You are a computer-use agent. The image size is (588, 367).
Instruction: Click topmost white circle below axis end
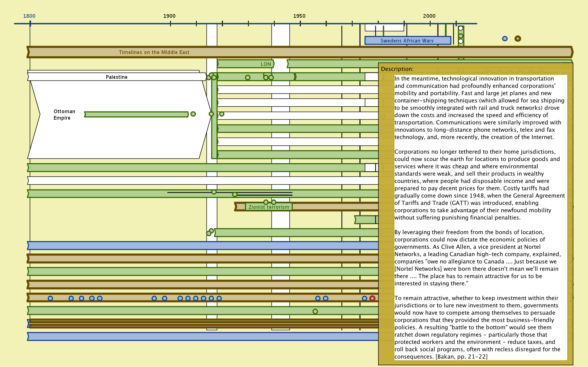coord(461,28)
